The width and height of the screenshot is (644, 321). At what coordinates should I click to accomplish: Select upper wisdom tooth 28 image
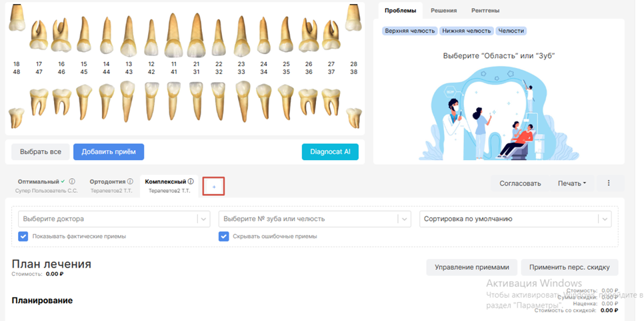tap(353, 17)
